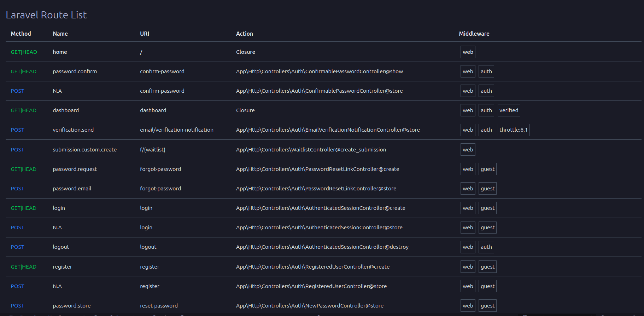Click PasswordResetLinkController@store action
Screen dimensions: 644x316
(x=316, y=189)
